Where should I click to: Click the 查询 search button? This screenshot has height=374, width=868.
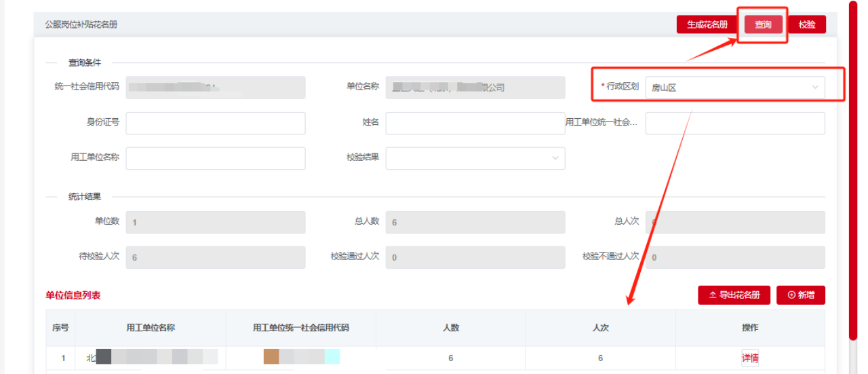coord(763,24)
